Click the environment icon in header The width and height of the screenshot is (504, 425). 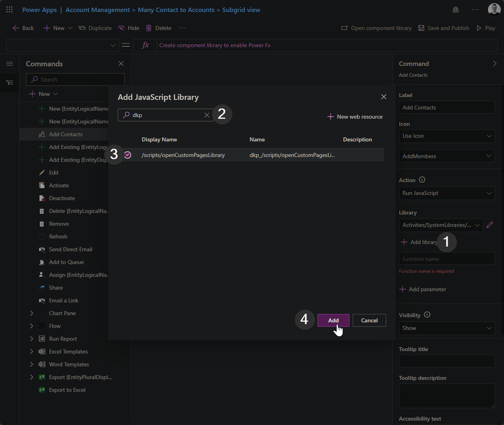click(456, 10)
